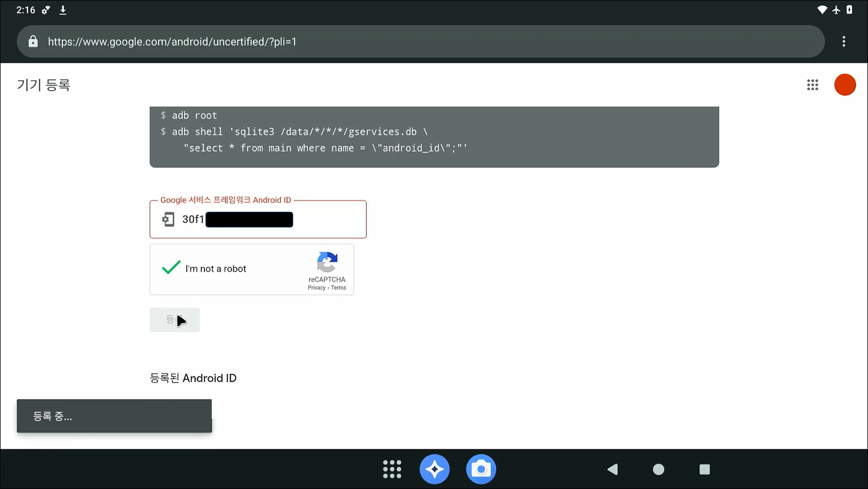This screenshot has height=489, width=868.
Task: Click the register (등록) button
Action: (x=174, y=320)
